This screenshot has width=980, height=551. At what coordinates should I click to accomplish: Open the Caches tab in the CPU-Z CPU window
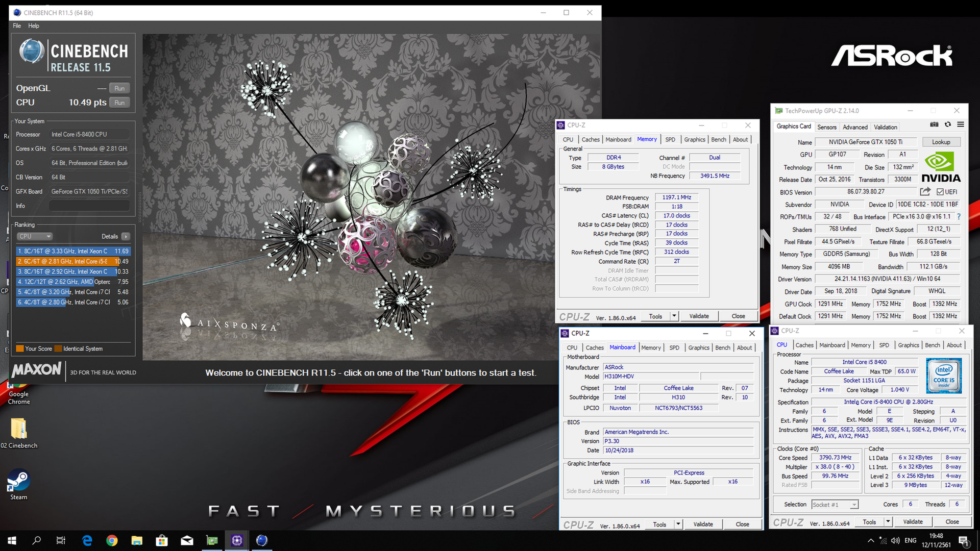tap(804, 345)
